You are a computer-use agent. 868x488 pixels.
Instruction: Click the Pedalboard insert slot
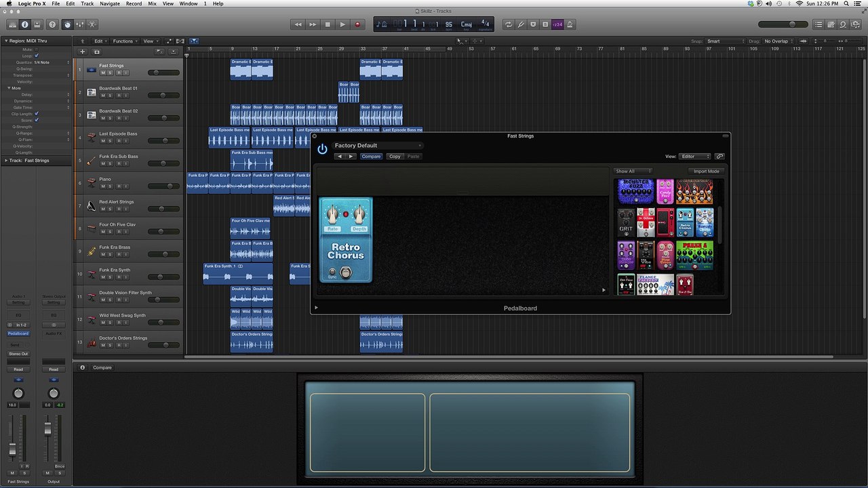pos(18,333)
